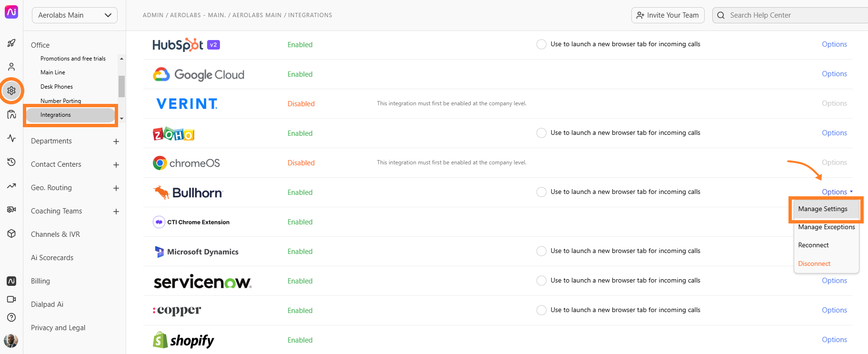Image resolution: width=868 pixels, height=354 pixels.
Task: Click the Shopify logo
Action: [x=183, y=340]
